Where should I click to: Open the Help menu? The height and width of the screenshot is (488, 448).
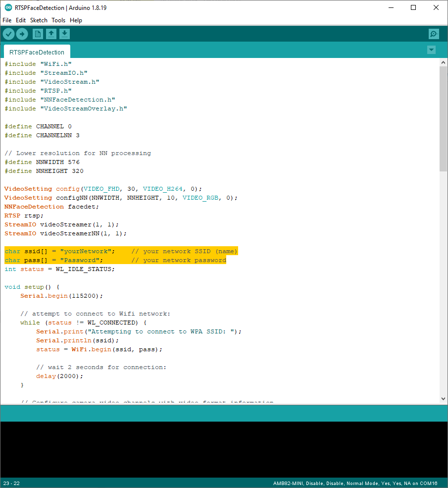tap(76, 20)
